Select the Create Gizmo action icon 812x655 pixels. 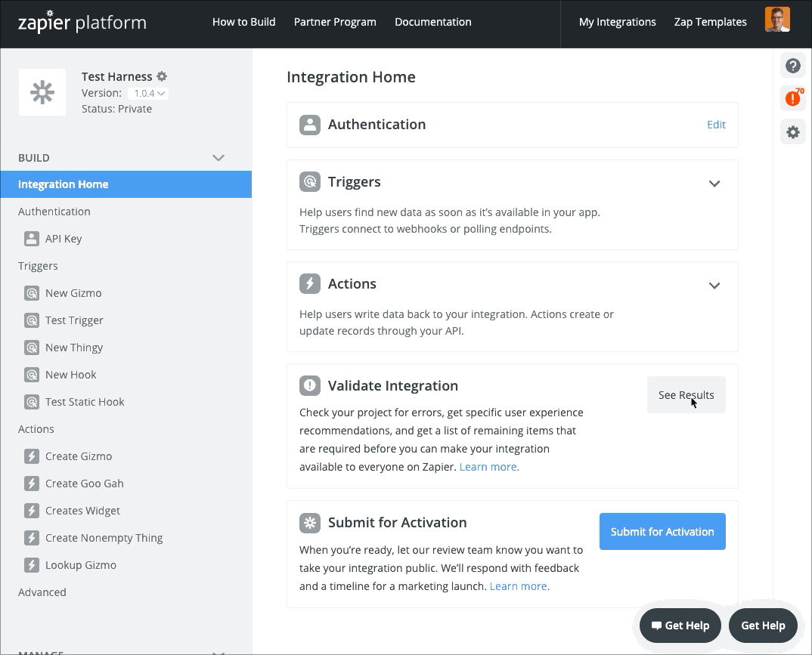coord(31,456)
